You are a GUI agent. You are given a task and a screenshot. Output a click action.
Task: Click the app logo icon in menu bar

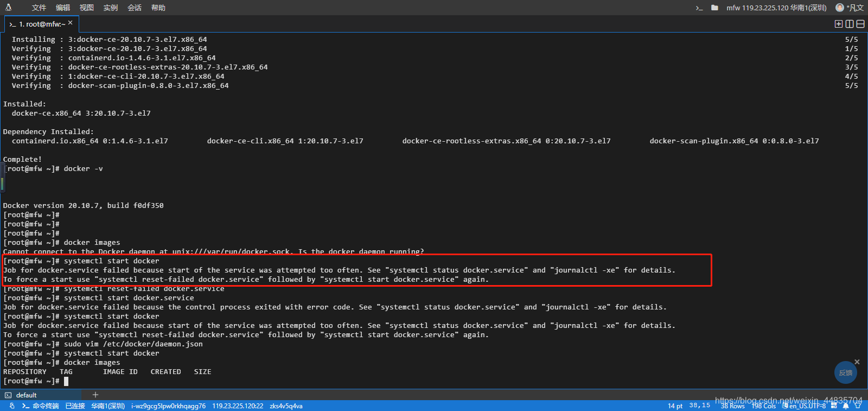[x=8, y=8]
